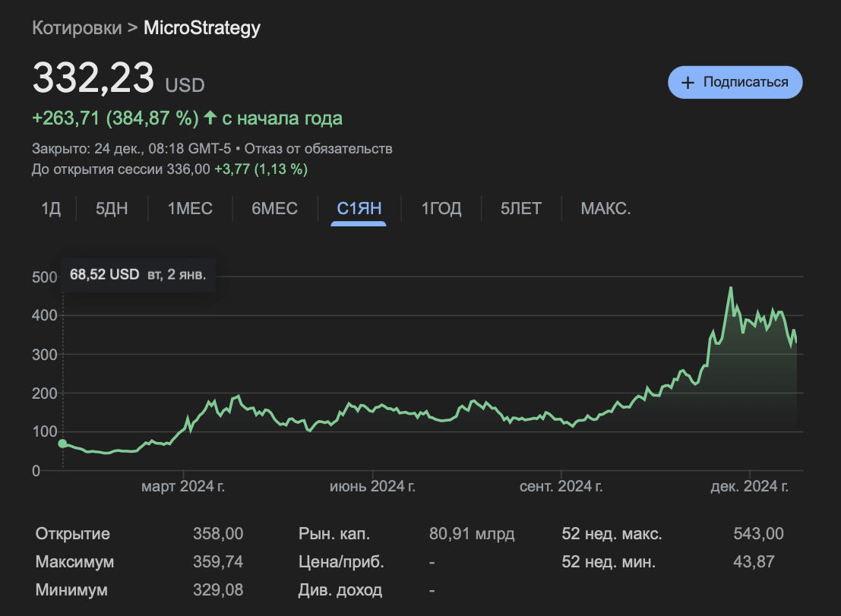Select the 1Д time range tab
The height and width of the screenshot is (616, 841).
coord(51,209)
